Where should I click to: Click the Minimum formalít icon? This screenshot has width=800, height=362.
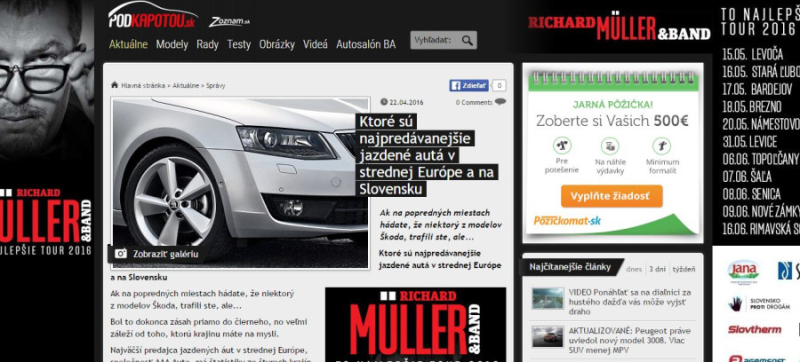point(662,146)
